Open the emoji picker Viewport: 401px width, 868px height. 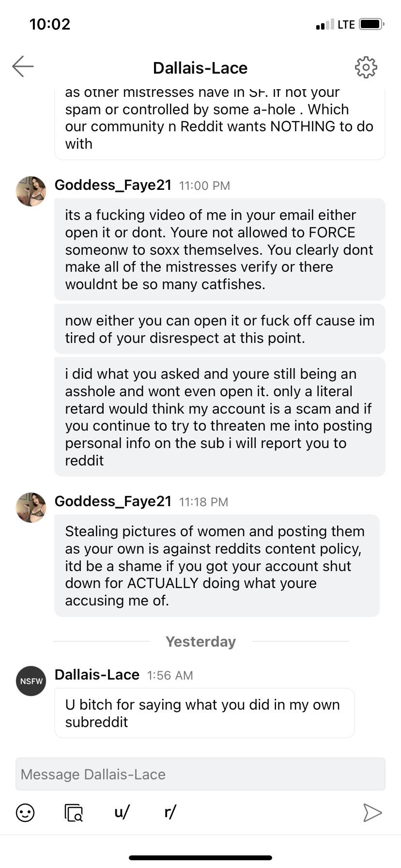click(x=25, y=813)
